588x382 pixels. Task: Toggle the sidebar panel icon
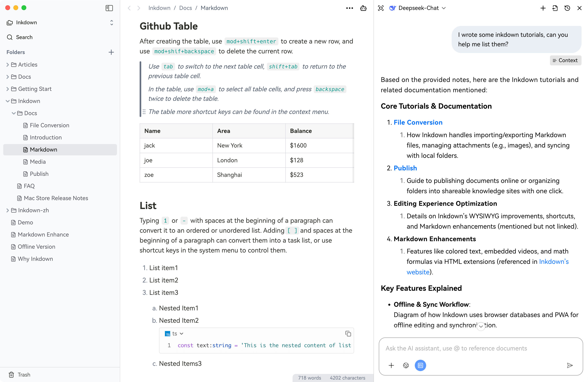109,8
